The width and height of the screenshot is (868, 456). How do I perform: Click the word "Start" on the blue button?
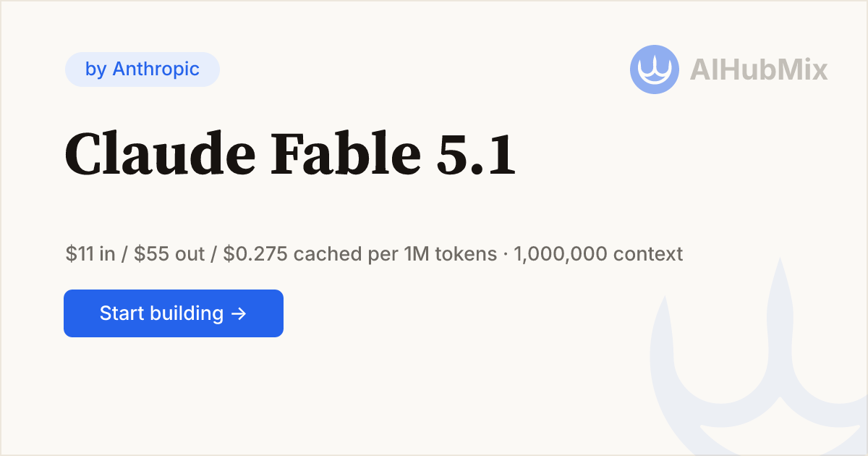123,313
